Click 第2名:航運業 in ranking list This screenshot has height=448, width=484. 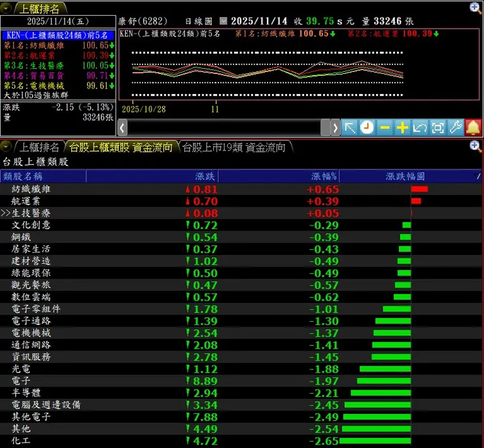pyautogui.click(x=59, y=56)
